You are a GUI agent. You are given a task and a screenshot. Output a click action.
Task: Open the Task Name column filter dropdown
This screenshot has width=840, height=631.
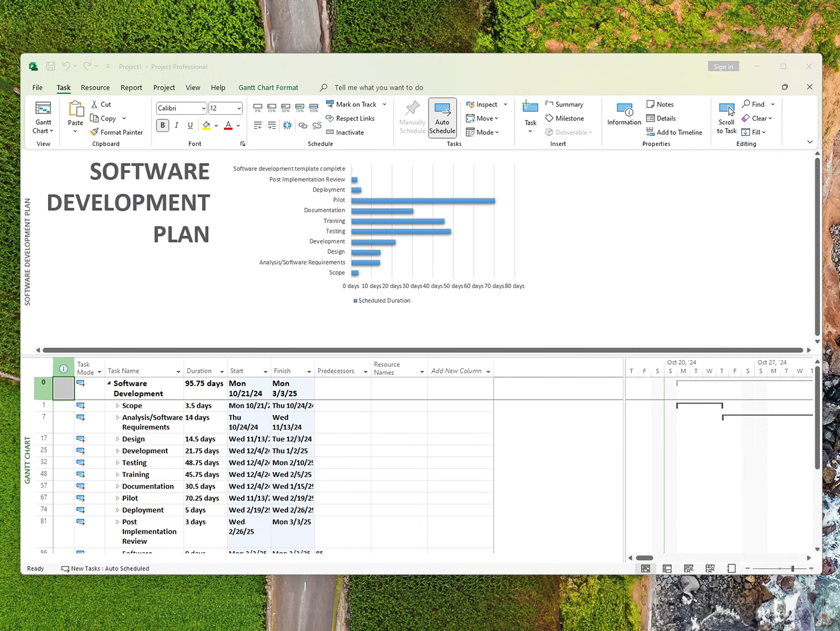click(x=178, y=372)
